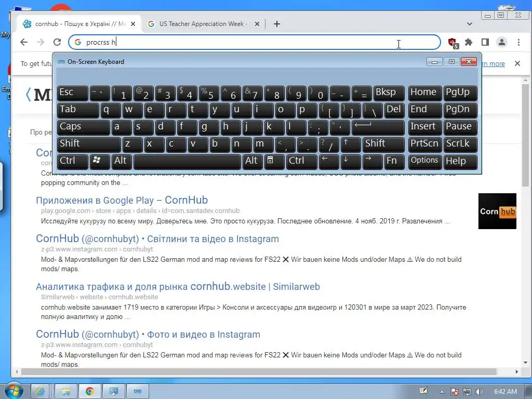This screenshot has height=399, width=532.
Task: Show hidden tray icons arrow
Action: [x=442, y=392]
